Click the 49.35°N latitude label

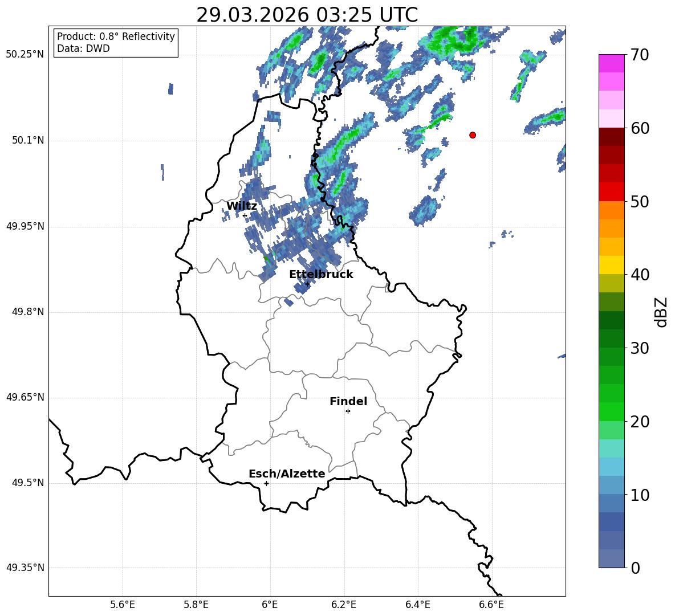pos(25,568)
